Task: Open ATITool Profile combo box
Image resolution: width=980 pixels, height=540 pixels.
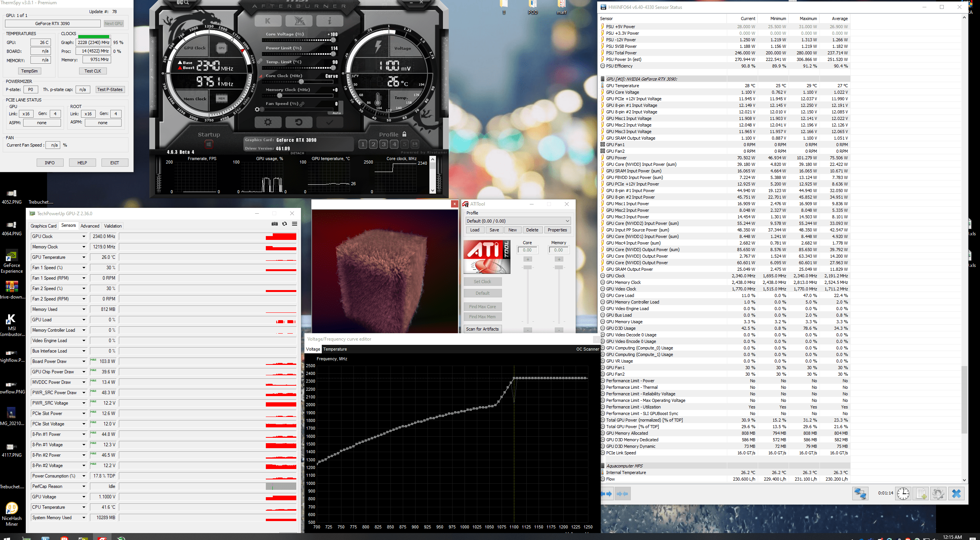Action: coord(518,221)
